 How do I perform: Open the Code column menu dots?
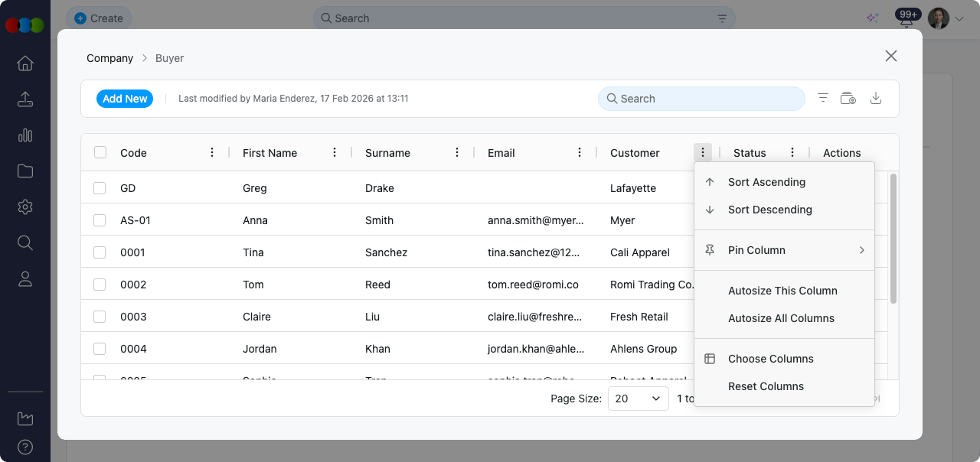pyautogui.click(x=212, y=153)
